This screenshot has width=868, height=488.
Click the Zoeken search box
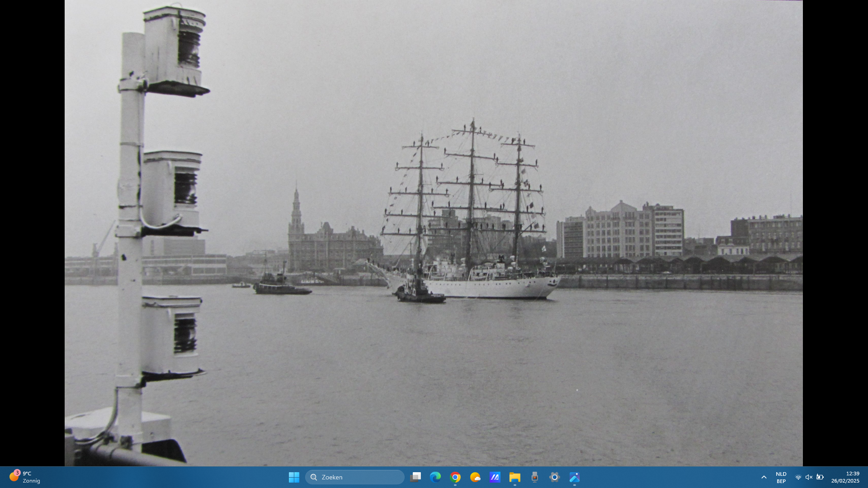pos(355,477)
